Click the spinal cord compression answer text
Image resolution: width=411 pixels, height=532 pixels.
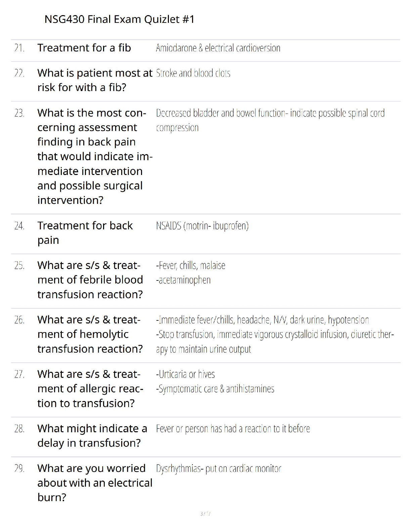[270, 120]
